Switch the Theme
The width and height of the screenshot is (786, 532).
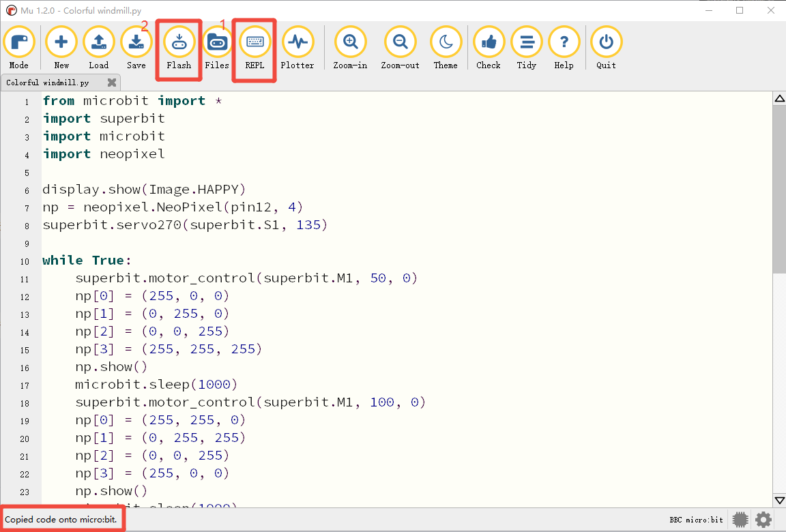pyautogui.click(x=446, y=48)
